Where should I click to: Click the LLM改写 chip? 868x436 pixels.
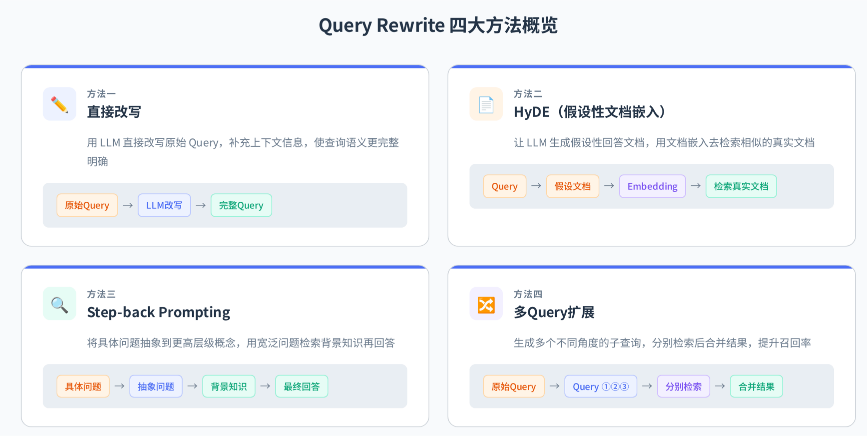point(164,205)
